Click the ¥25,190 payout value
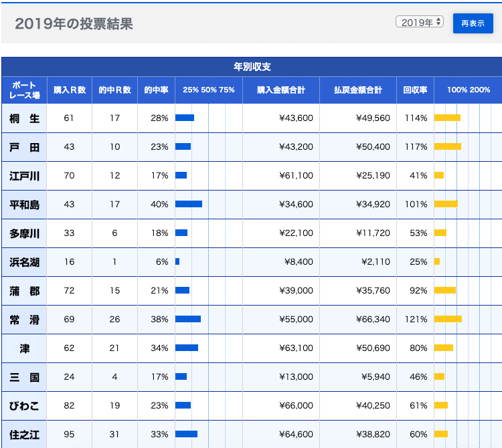The image size is (502, 448). tap(373, 176)
